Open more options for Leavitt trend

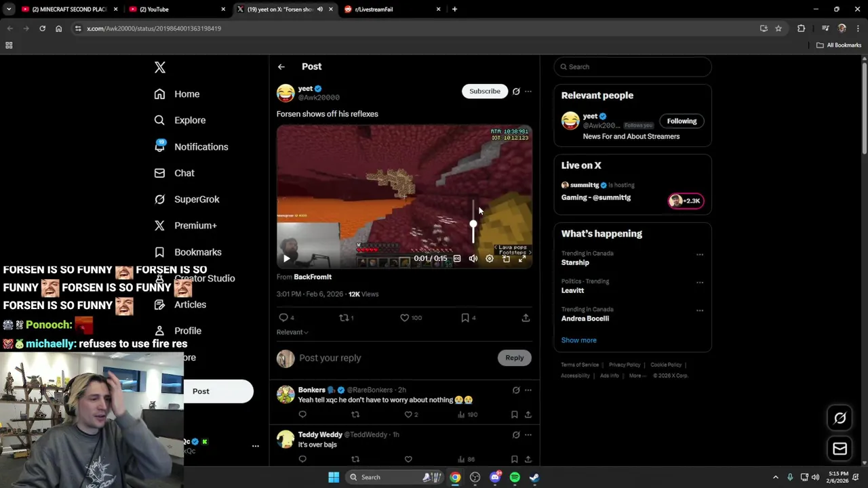coord(700,283)
